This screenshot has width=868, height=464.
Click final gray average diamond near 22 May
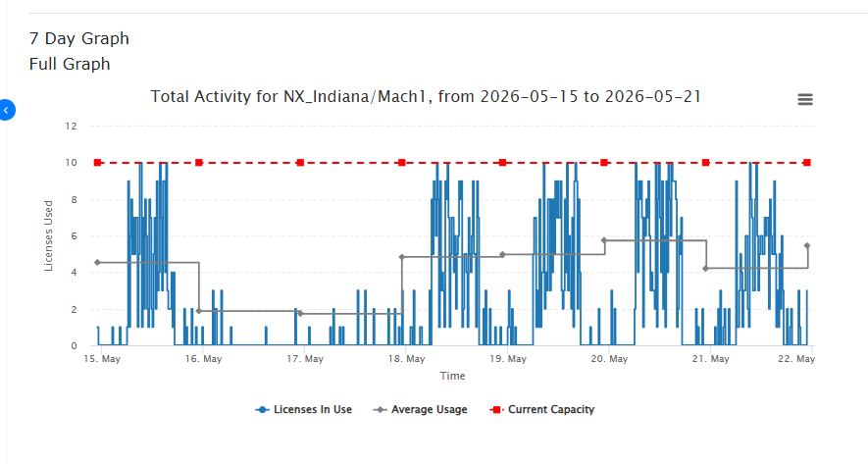(x=807, y=246)
